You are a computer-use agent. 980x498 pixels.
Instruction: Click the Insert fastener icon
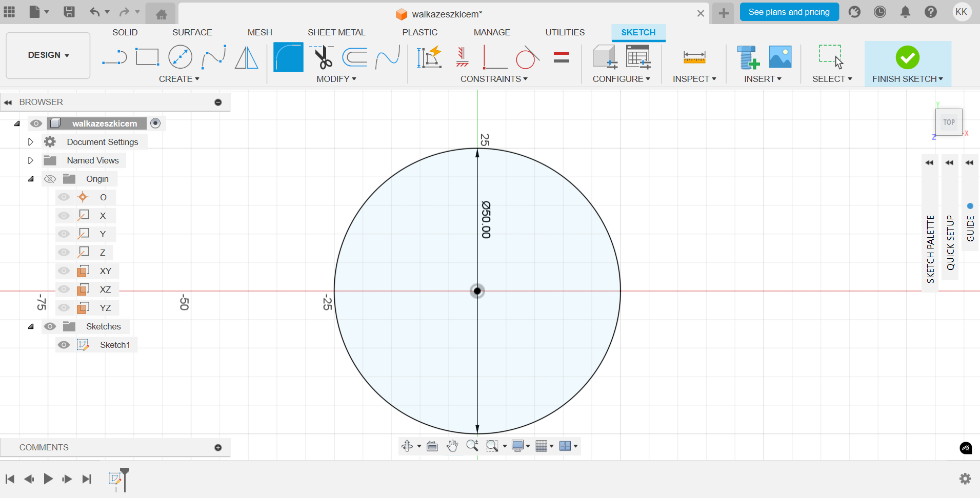(748, 57)
